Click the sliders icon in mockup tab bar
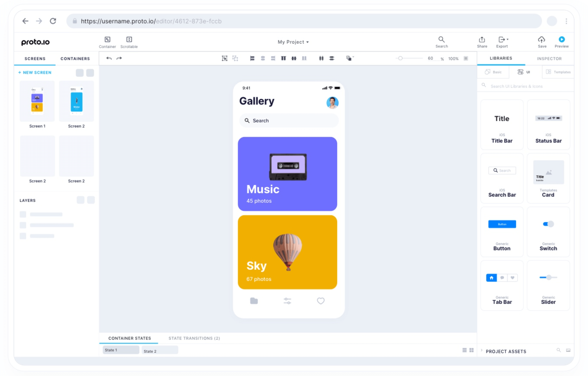The image size is (588, 376). (287, 301)
